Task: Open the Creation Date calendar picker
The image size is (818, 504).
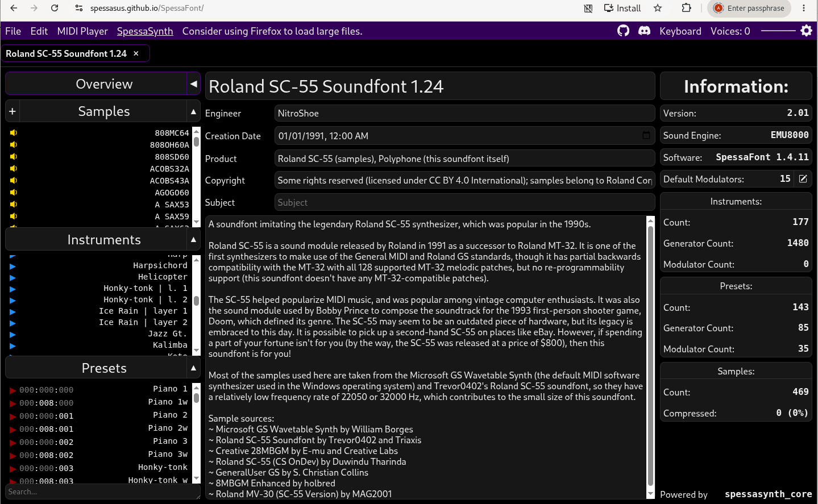Action: 646,135
